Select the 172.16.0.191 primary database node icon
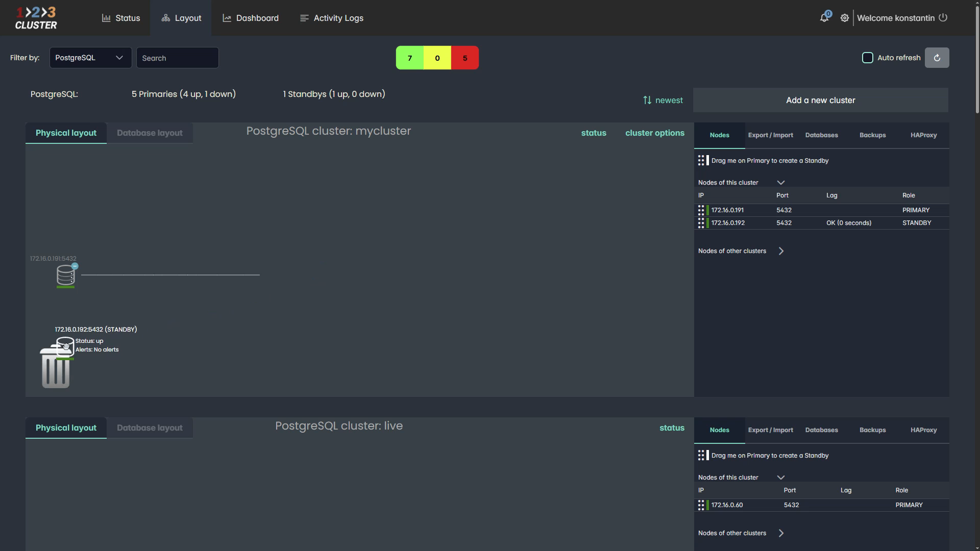 (65, 275)
